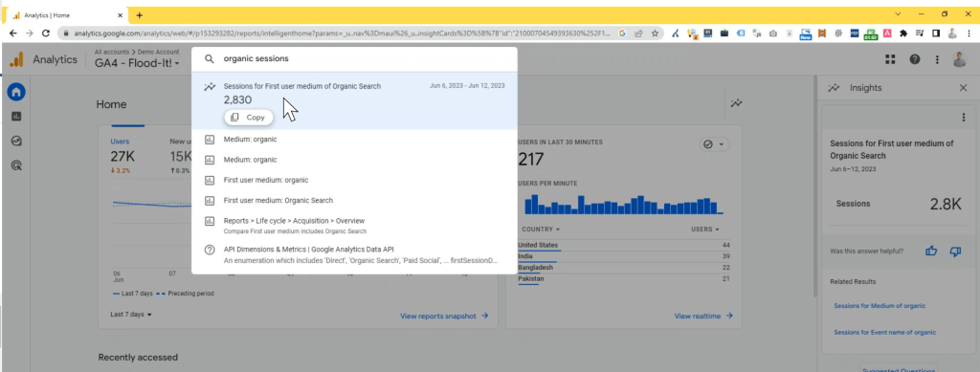Click the United States country row
Image resolution: width=980 pixels, height=372 pixels.
pos(624,246)
